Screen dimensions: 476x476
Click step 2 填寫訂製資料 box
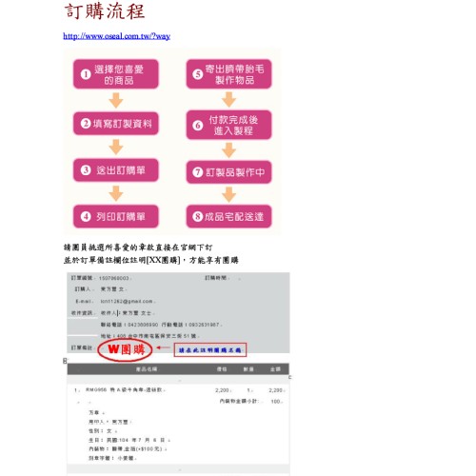(x=116, y=124)
